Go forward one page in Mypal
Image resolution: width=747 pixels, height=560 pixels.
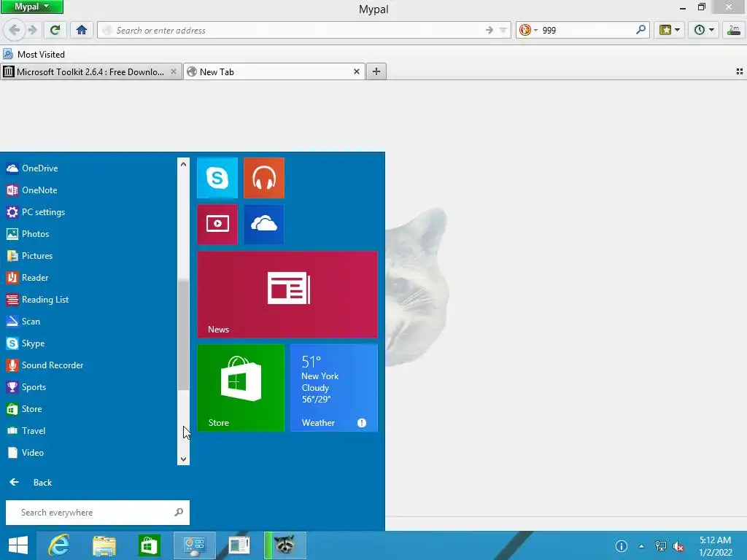coord(32,30)
